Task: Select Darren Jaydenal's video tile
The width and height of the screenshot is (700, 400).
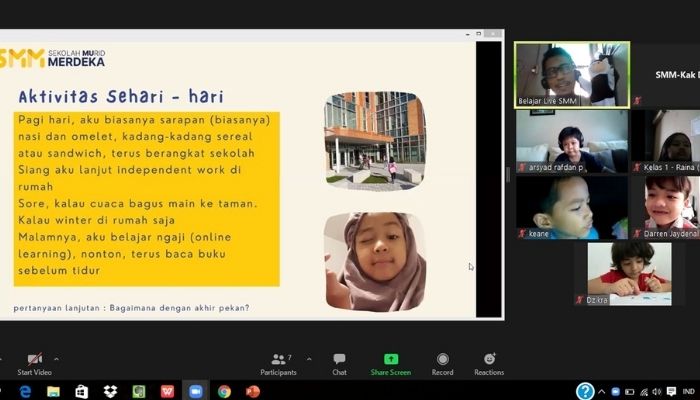Action: 668,207
